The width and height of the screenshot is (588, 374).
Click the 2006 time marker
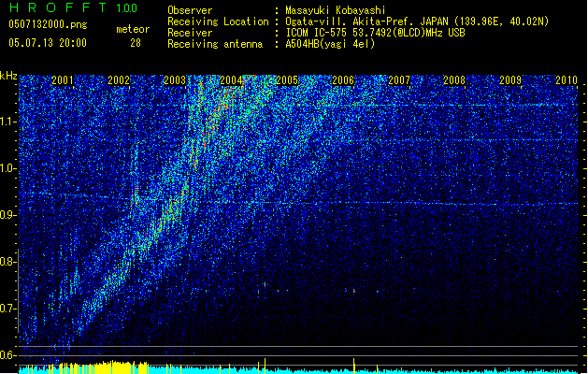(343, 79)
